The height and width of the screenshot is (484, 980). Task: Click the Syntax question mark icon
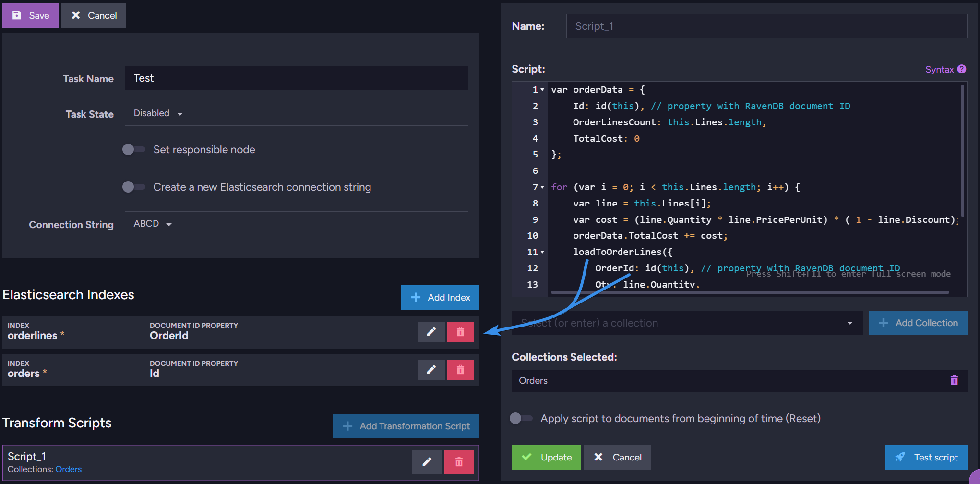(962, 69)
